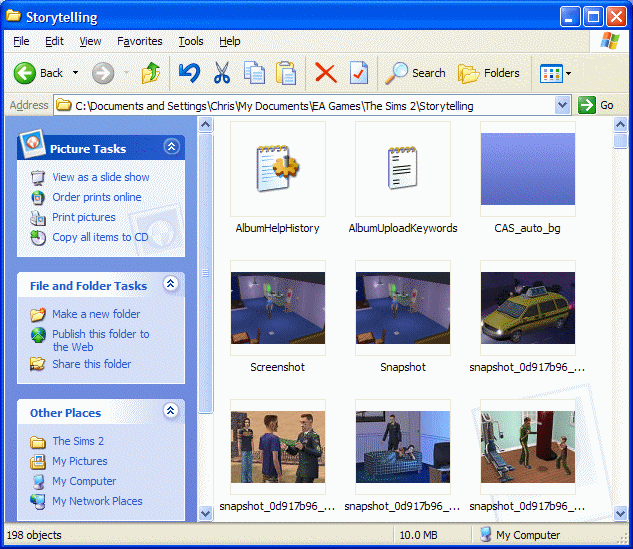This screenshot has height=549, width=633.
Task: Select the Snapshot image thumbnail
Action: pos(403,308)
